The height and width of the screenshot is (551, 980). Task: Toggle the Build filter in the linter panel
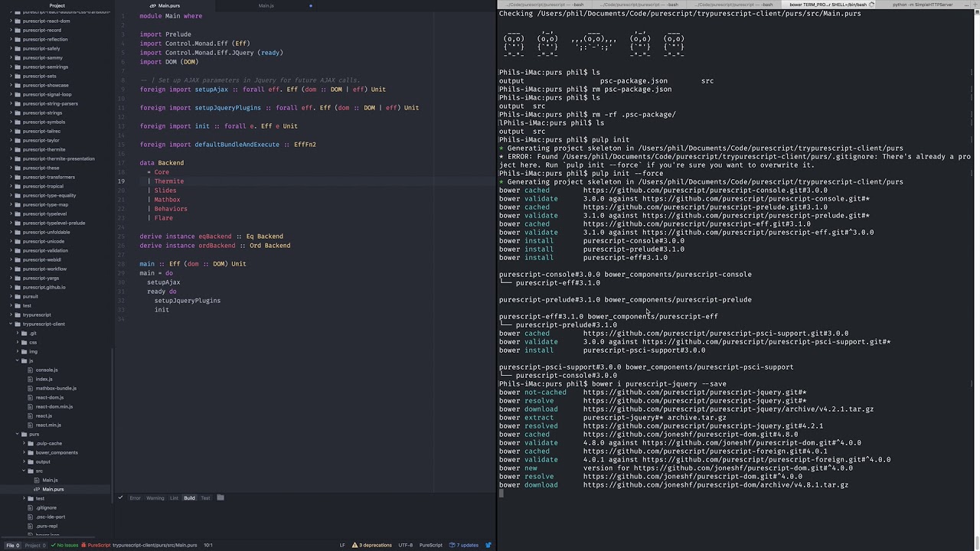(x=189, y=497)
